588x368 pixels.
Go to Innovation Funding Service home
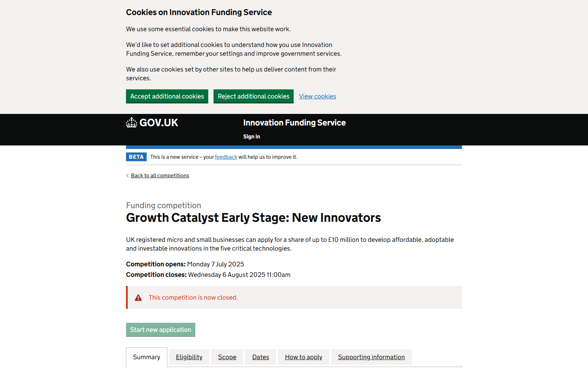(294, 123)
